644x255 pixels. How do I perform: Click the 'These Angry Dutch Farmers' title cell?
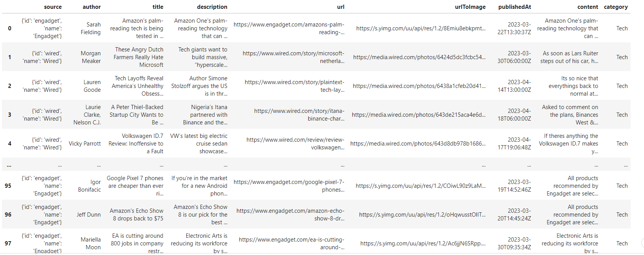click(x=138, y=57)
